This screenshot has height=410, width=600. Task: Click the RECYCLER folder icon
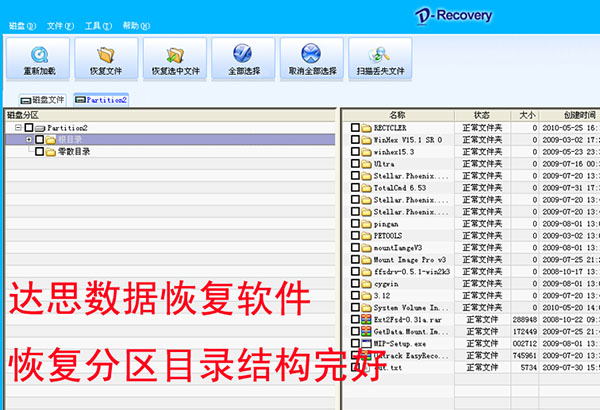(x=366, y=128)
